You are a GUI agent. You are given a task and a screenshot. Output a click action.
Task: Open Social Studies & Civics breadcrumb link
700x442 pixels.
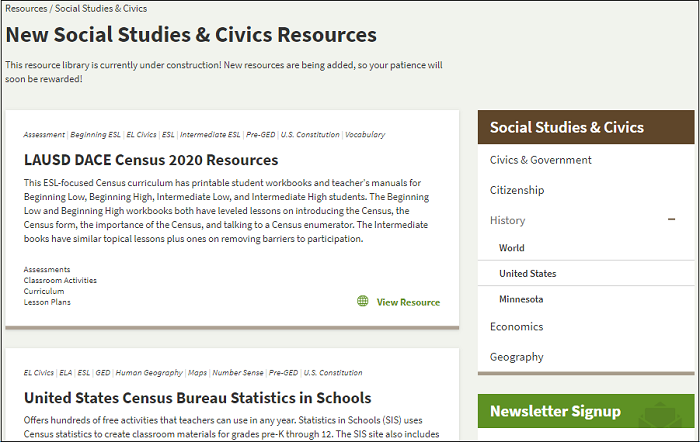point(101,8)
